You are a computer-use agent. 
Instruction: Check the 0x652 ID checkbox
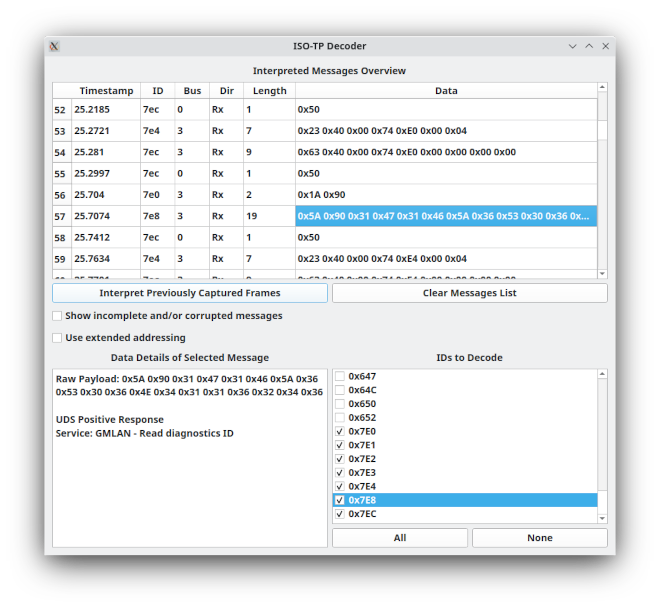(x=340, y=418)
